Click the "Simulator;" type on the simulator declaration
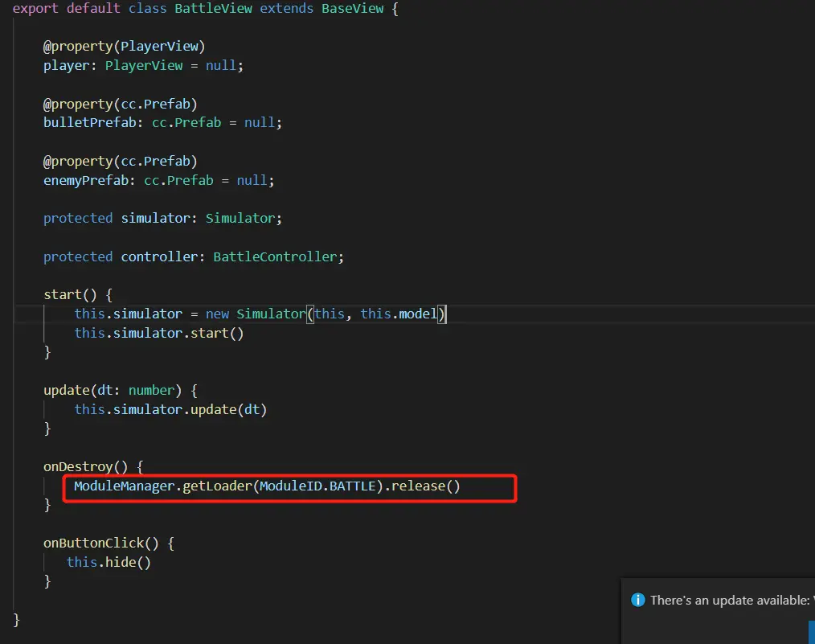This screenshot has height=644, width=815. coord(244,219)
